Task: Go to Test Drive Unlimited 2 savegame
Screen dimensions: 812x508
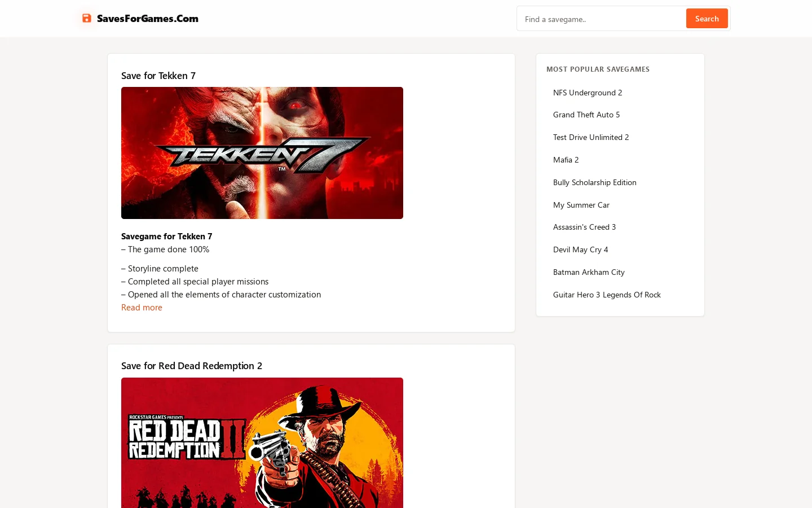Action: point(591,137)
